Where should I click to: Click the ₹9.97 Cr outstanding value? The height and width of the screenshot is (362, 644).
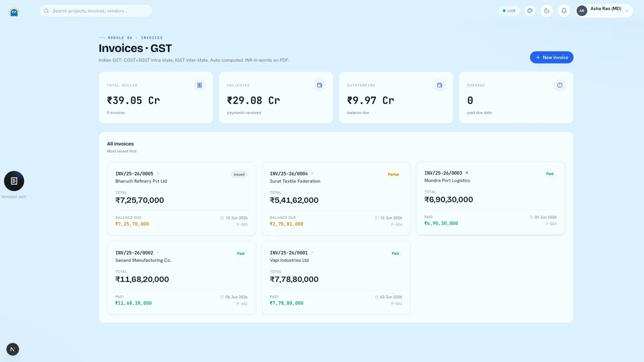coord(370,101)
